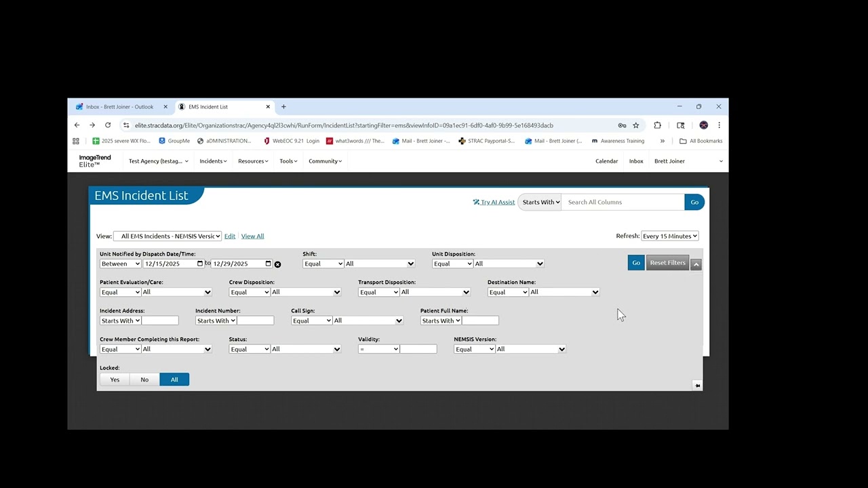The image size is (868, 488).
Task: Click the Go button beside Reset Filters
Action: click(x=636, y=263)
